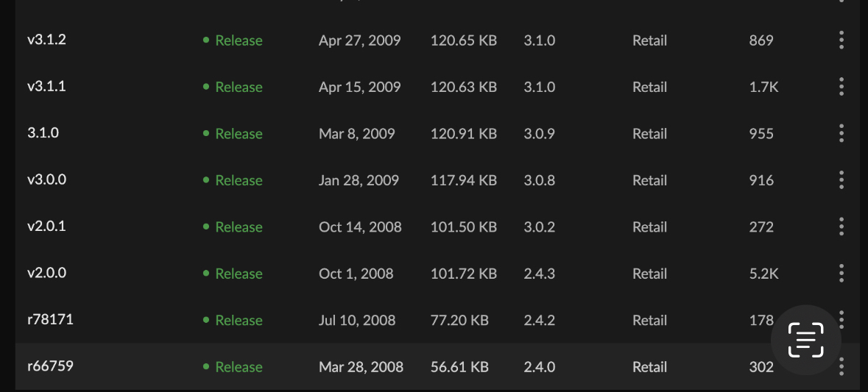Viewport: 868px width, 392px height.
Task: Open the r78171 file entry
Action: coord(50,320)
